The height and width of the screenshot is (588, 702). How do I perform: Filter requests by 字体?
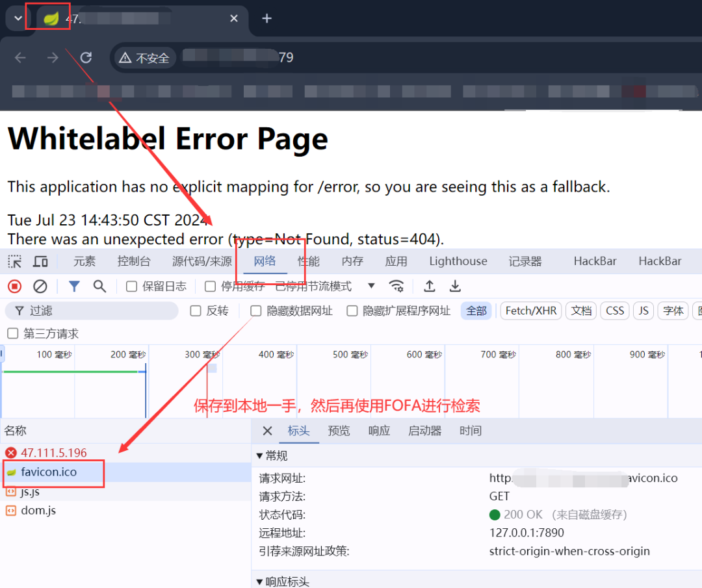673,311
